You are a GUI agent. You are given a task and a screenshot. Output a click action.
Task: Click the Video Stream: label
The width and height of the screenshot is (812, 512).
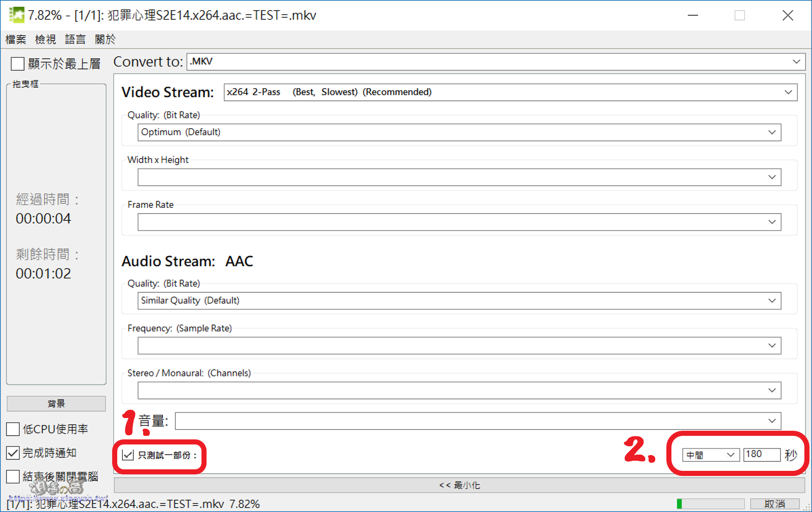pyautogui.click(x=168, y=92)
